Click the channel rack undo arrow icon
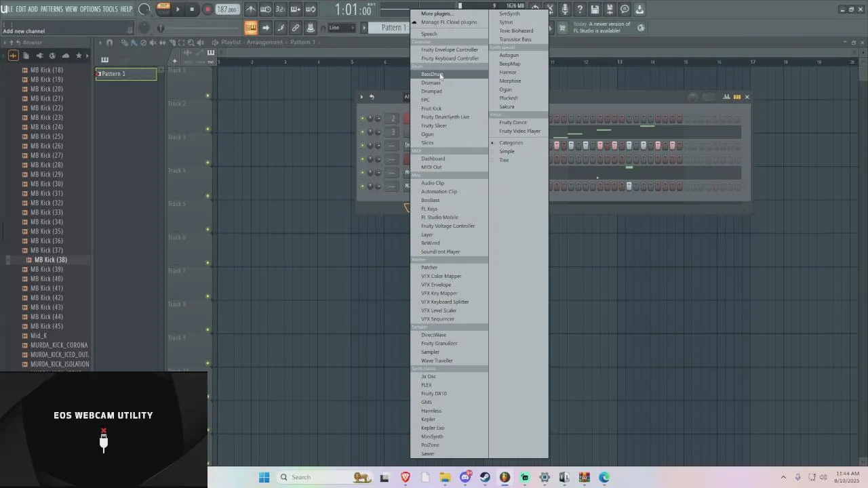The height and width of the screenshot is (488, 868). [372, 97]
